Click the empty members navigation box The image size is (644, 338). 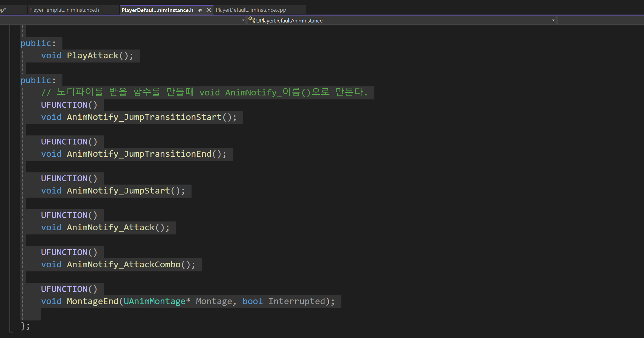pyautogui.click(x=600, y=20)
